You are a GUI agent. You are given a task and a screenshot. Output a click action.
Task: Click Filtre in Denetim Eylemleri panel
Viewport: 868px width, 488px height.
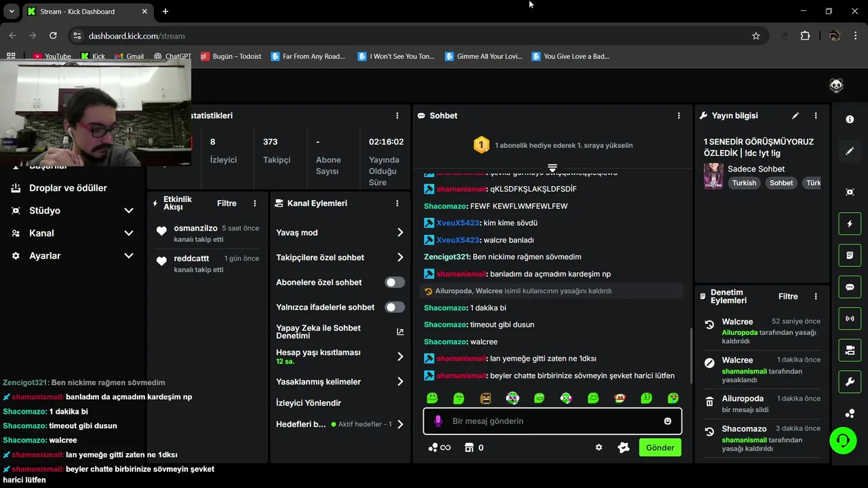(x=788, y=296)
